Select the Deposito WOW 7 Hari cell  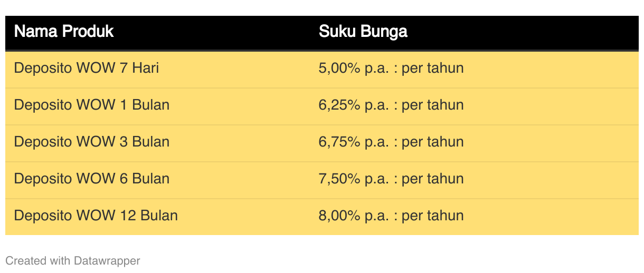[87, 68]
